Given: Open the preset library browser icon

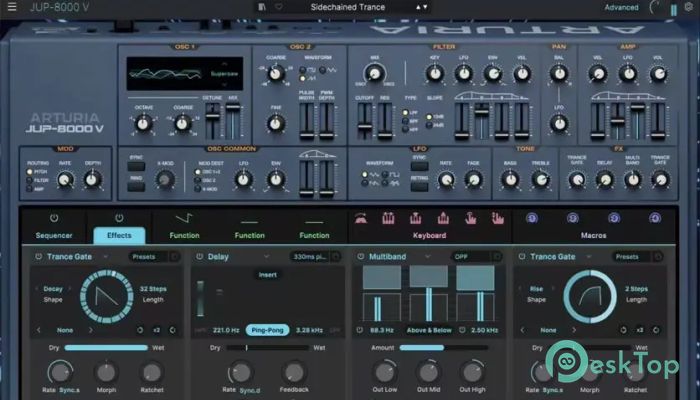Looking at the screenshot, I should pos(262,7).
